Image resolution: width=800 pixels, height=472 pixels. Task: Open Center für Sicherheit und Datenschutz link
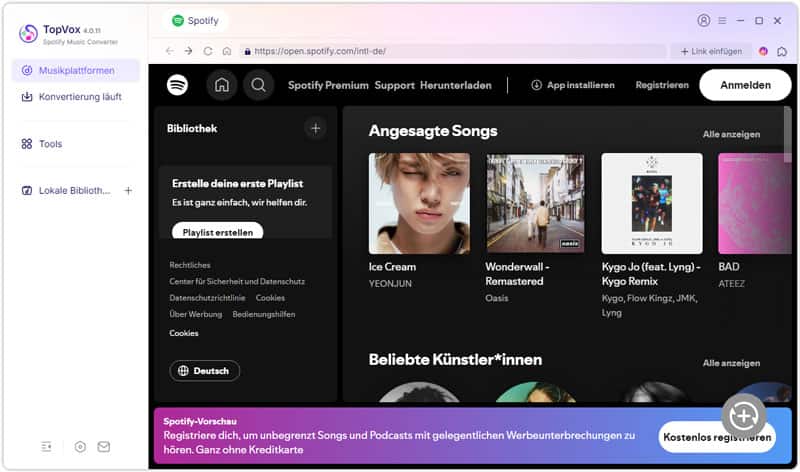[237, 282]
